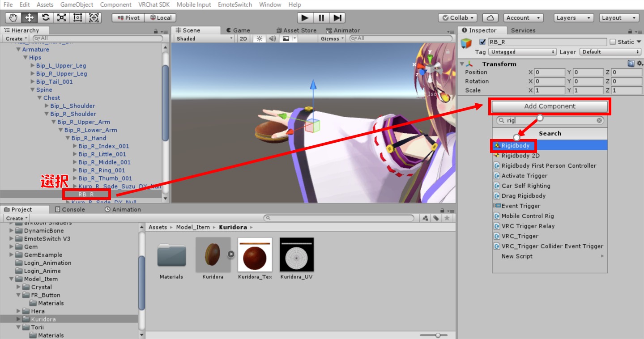Select the Rotate tool
The height and width of the screenshot is (339, 644).
pos(46,18)
